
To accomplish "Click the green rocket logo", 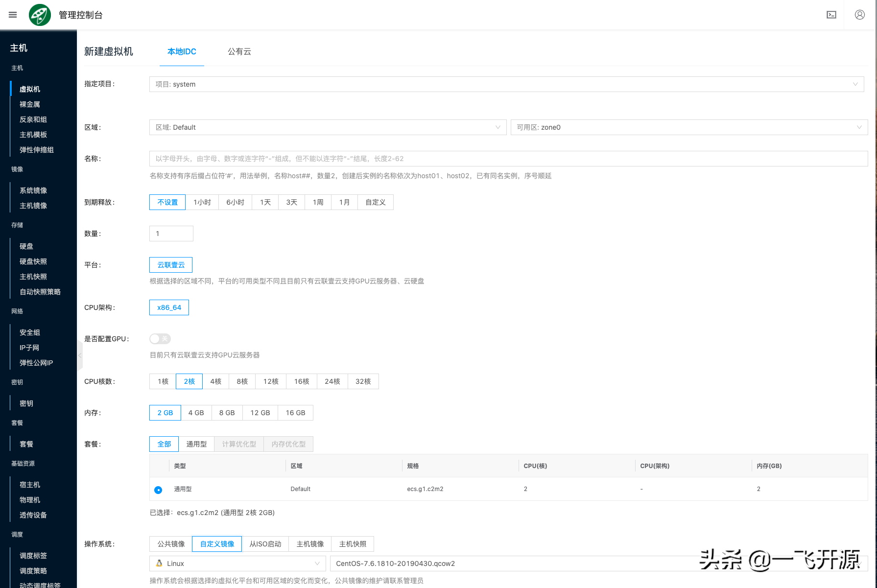I will [x=40, y=15].
